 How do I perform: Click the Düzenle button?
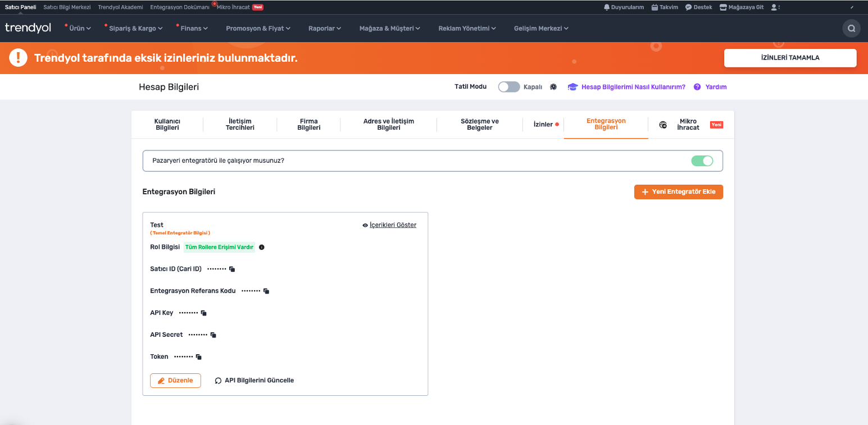[x=175, y=381]
